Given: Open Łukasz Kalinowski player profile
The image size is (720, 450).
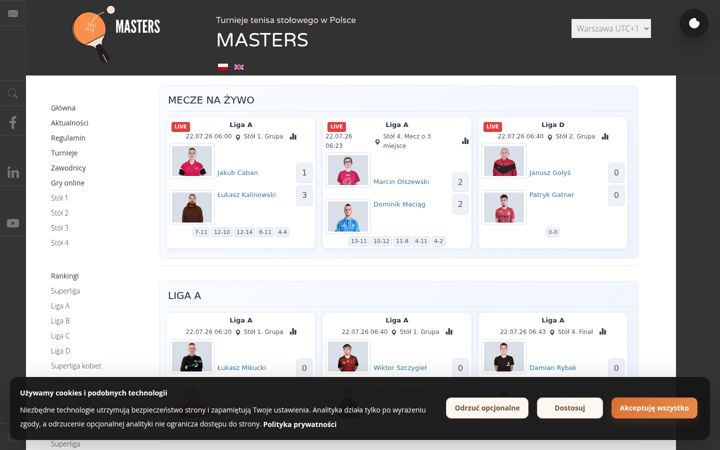Looking at the screenshot, I should (247, 195).
